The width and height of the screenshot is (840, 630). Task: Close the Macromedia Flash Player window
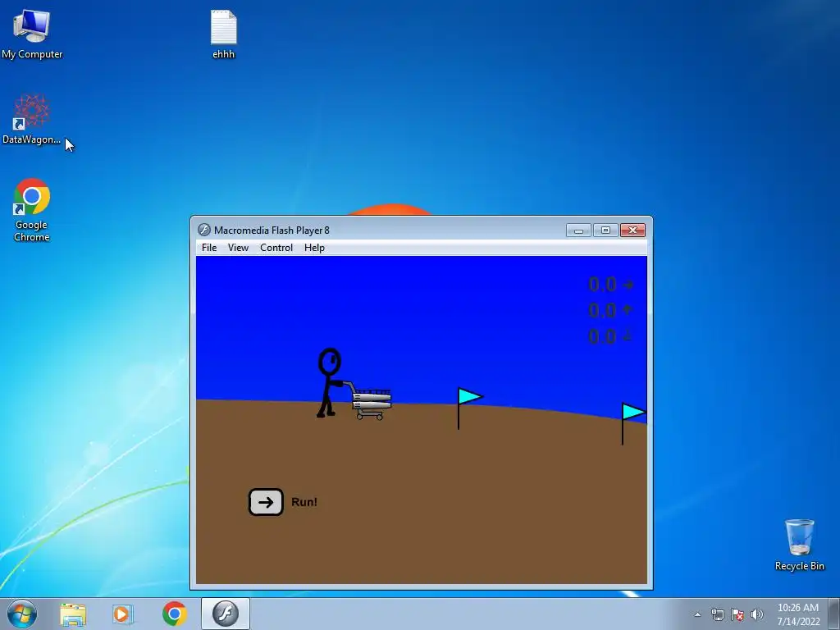(632, 231)
